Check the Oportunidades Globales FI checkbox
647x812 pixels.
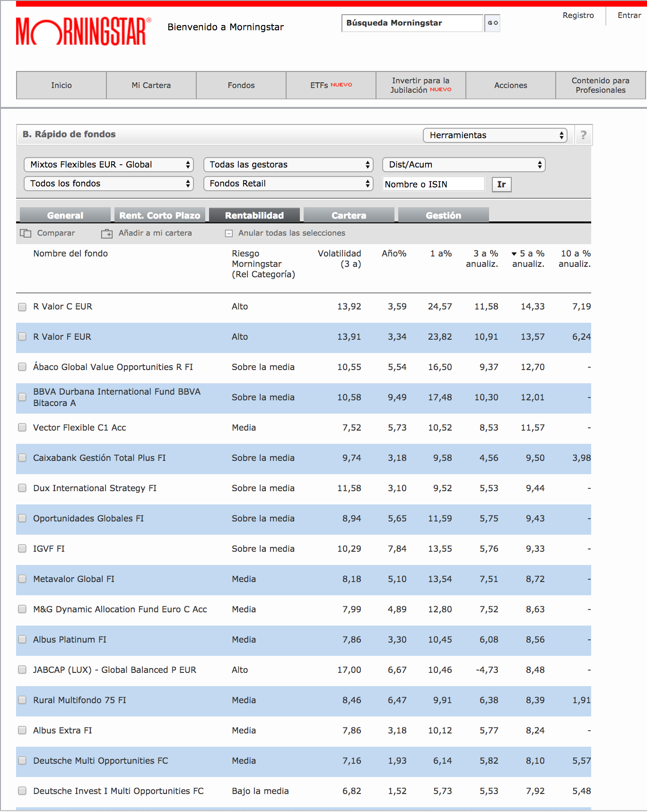click(x=22, y=519)
